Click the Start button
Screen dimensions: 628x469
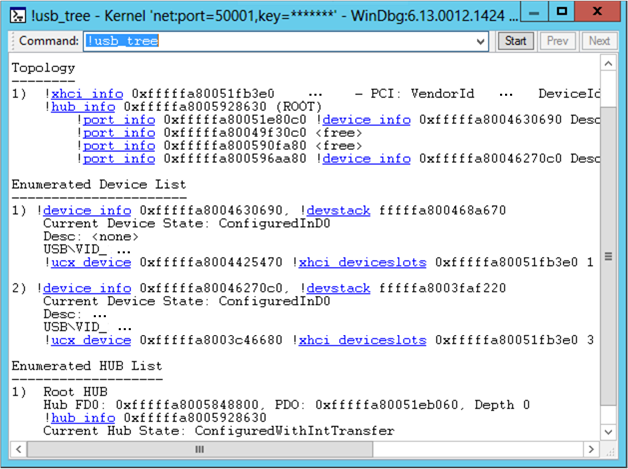pyautogui.click(x=515, y=41)
